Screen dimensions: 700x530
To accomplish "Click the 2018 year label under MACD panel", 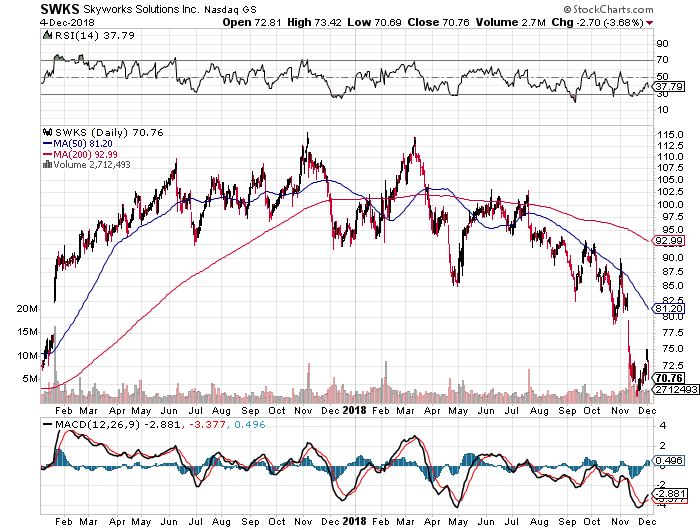I will click(x=354, y=521).
